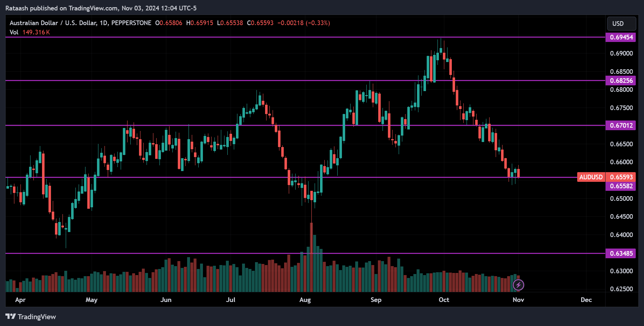Screen dimensions: 644x326
Task: Click the Vol 149.316 K indicator legend
Action: [x=30, y=32]
